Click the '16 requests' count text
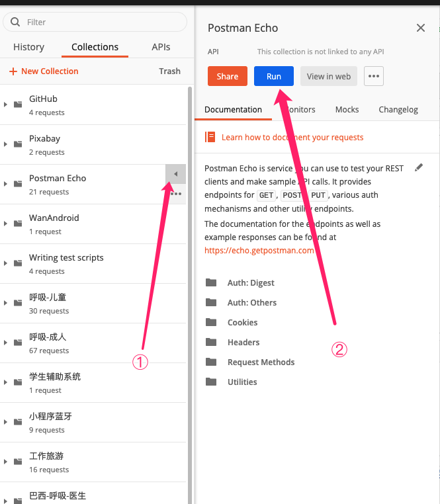Screen dimensions: 440x504 49,470
